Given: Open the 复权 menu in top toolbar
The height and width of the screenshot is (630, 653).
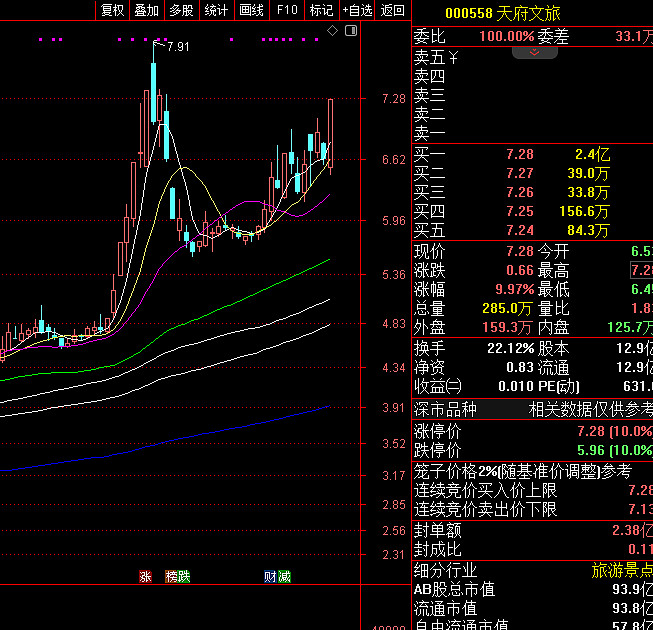Looking at the screenshot, I should (112, 10).
